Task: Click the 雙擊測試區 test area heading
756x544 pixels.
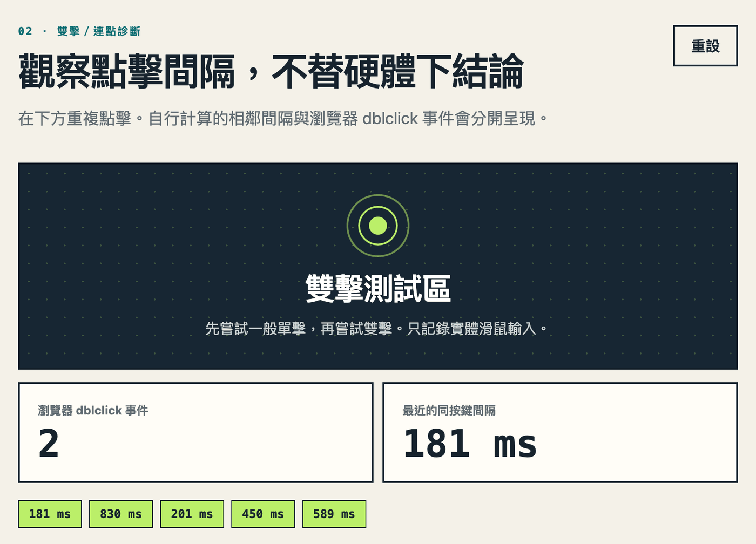Action: (378, 288)
